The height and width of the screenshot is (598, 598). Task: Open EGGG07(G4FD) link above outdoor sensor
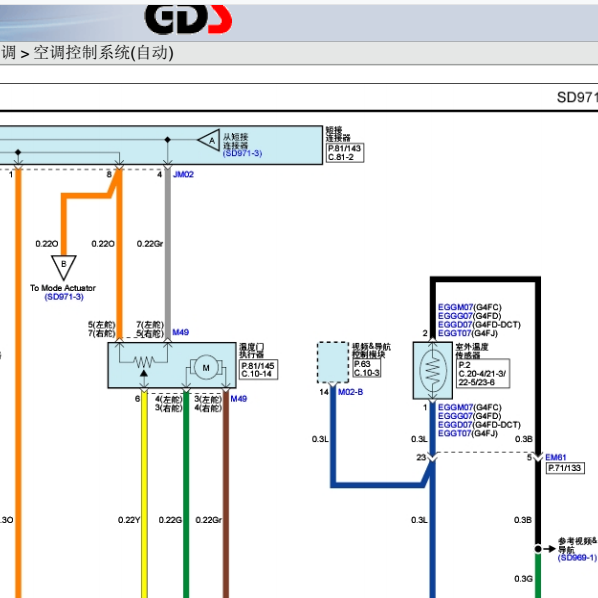tap(469, 316)
